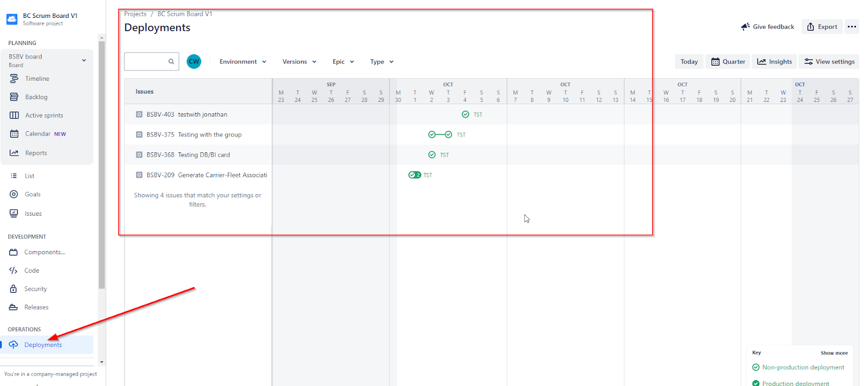Click the BC Scrum Board V1 breadcrumb
868x386 pixels.
click(x=185, y=14)
